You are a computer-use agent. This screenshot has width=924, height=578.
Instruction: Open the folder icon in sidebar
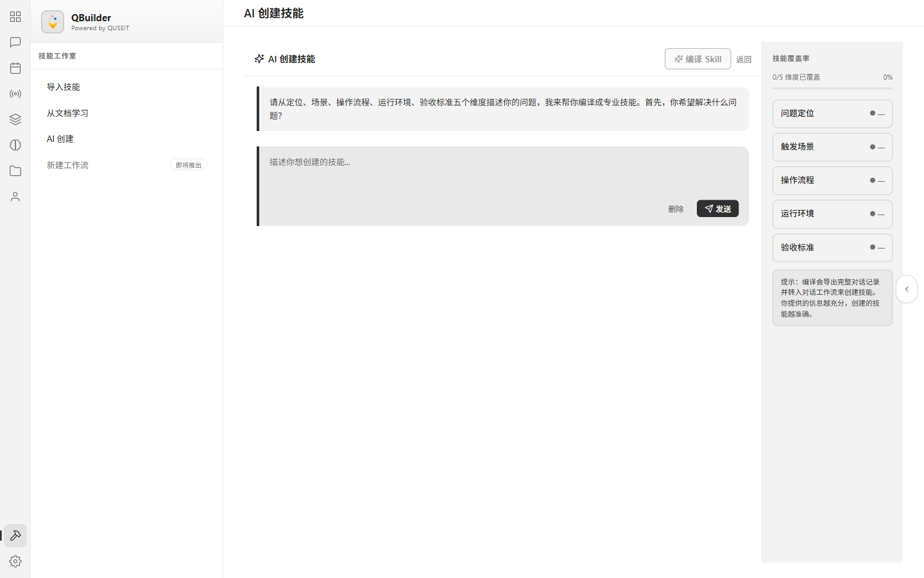tap(15, 171)
